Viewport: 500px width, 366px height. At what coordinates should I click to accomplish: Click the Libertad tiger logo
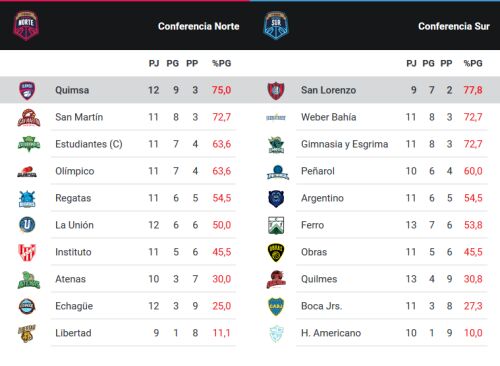click(27, 333)
